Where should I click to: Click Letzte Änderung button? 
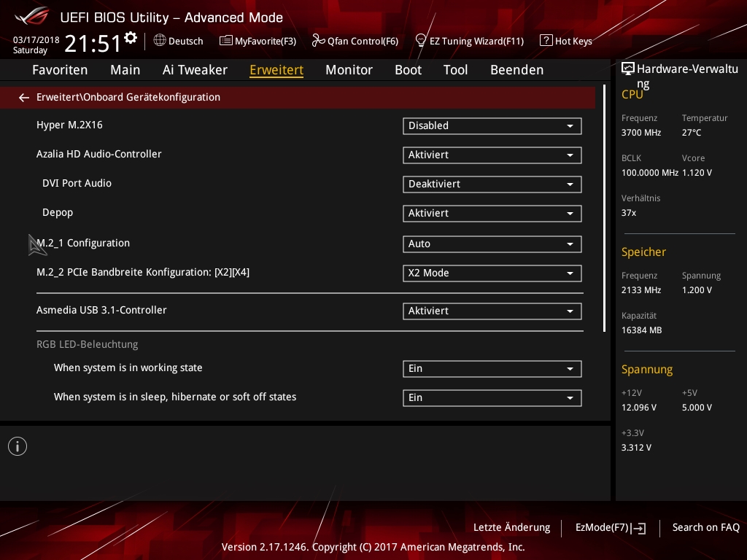(x=511, y=528)
